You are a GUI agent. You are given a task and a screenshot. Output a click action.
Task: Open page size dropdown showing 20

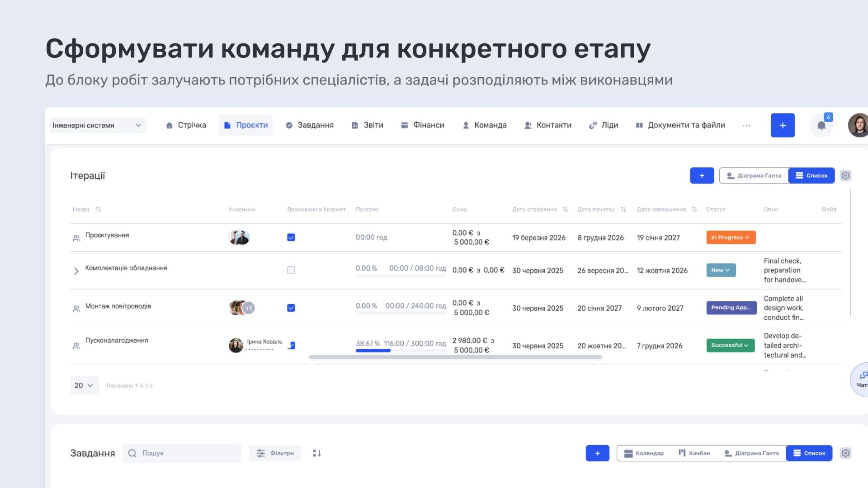pos(85,385)
